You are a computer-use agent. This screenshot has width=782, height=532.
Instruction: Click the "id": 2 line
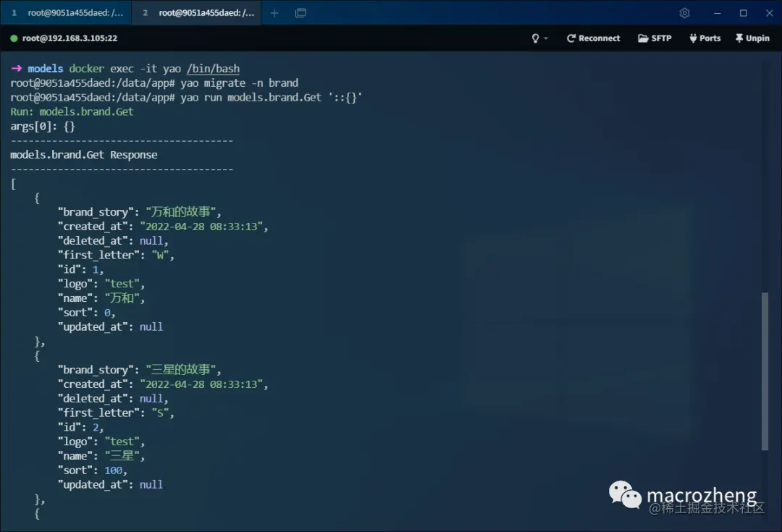coord(81,427)
